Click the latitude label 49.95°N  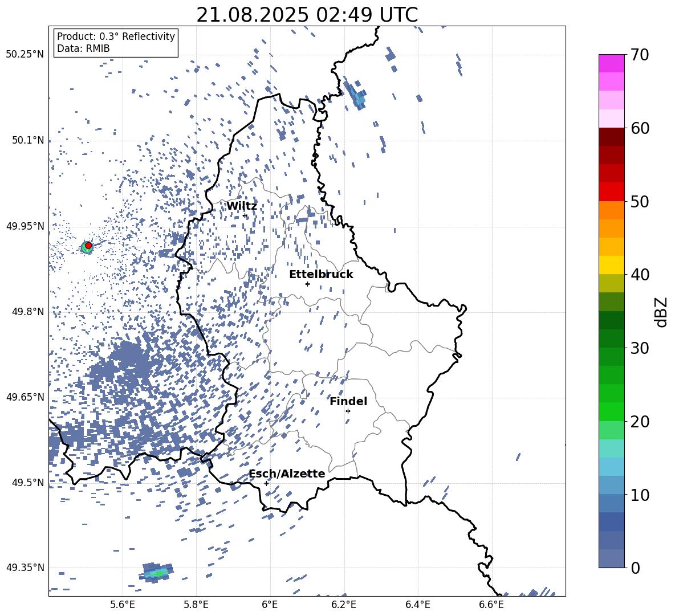tap(25, 226)
